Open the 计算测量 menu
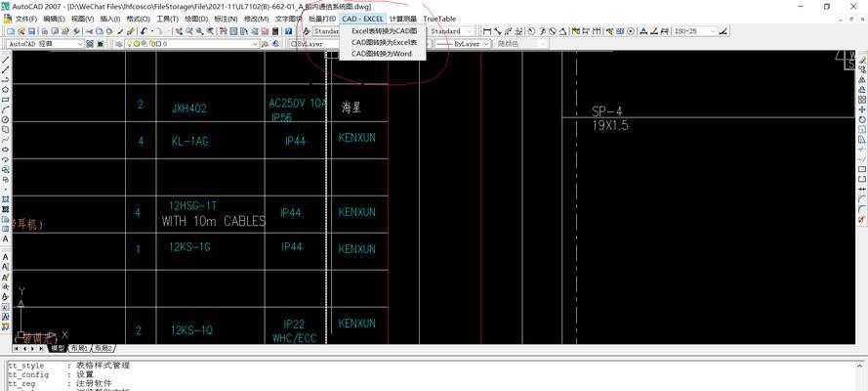 pos(403,19)
